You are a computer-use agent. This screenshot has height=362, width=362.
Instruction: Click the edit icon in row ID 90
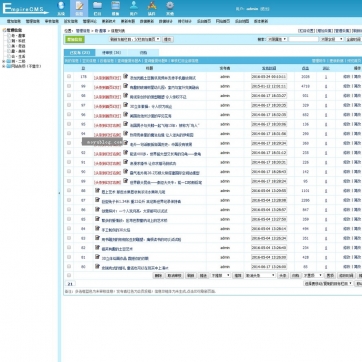126,171
